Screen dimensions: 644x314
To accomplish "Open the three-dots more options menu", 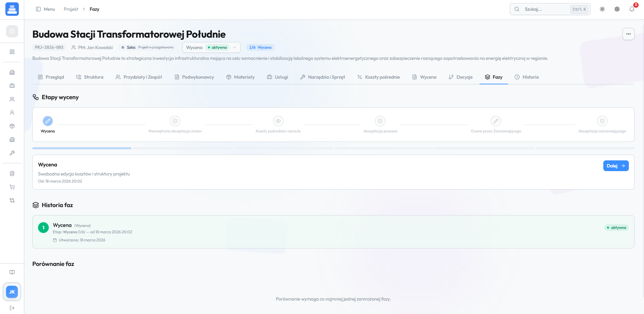I will [628, 34].
